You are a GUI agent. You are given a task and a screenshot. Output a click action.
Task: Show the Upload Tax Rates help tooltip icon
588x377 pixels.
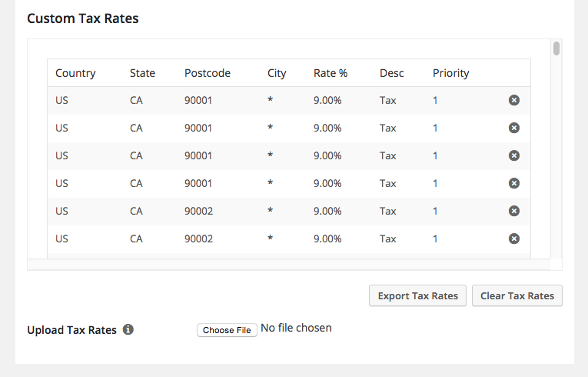pyautogui.click(x=128, y=329)
